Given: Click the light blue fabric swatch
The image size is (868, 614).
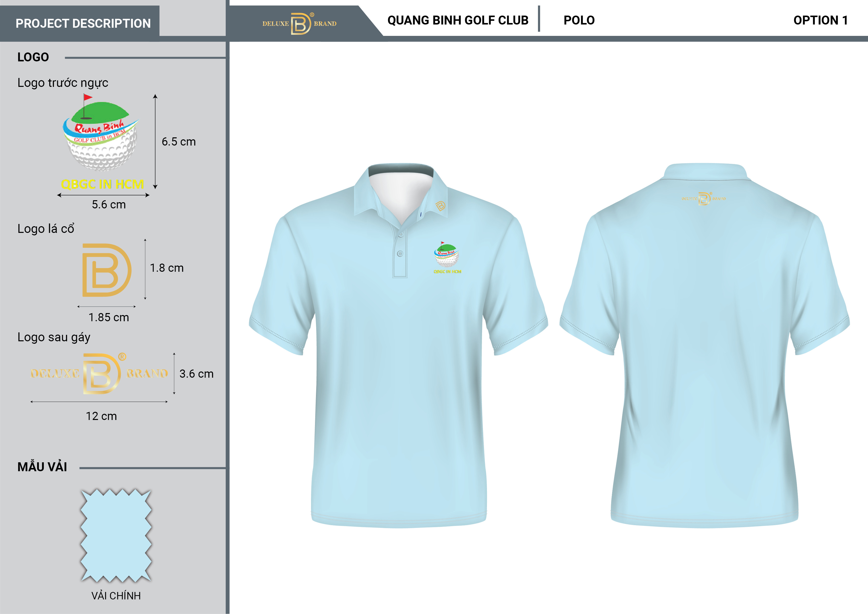Looking at the screenshot, I should (116, 535).
